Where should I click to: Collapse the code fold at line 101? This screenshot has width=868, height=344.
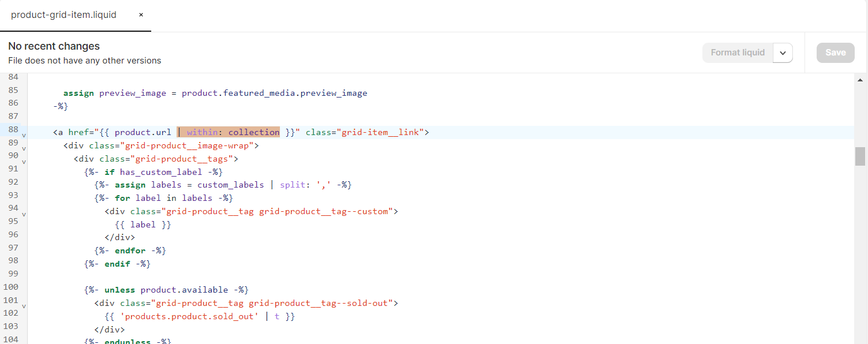click(x=24, y=306)
